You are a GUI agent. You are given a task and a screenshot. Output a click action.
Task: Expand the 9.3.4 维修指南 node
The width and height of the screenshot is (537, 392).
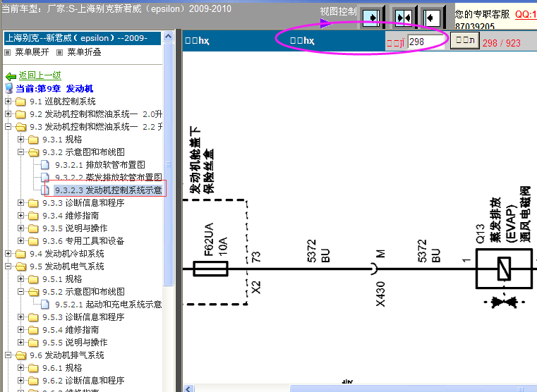[21, 216]
